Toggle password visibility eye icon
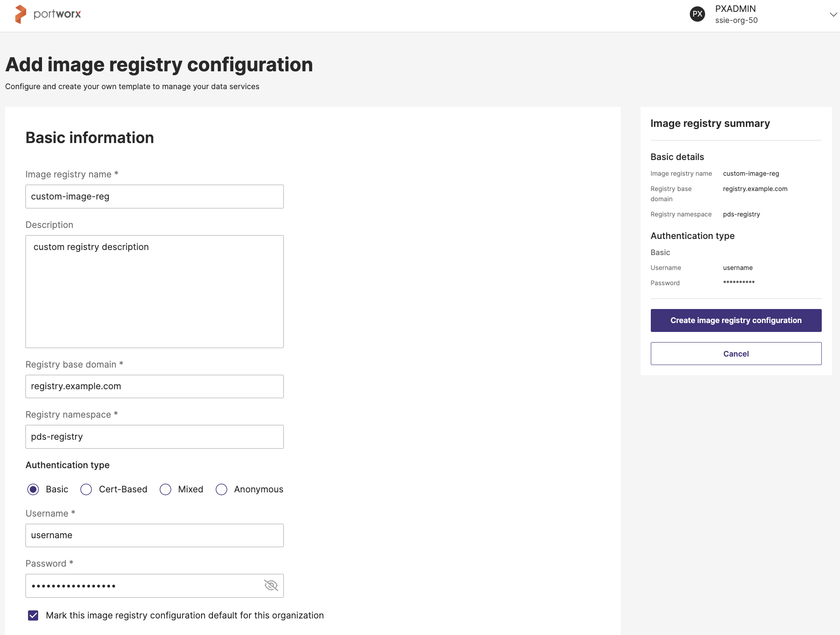Viewport: 840px width, 635px height. pos(271,585)
